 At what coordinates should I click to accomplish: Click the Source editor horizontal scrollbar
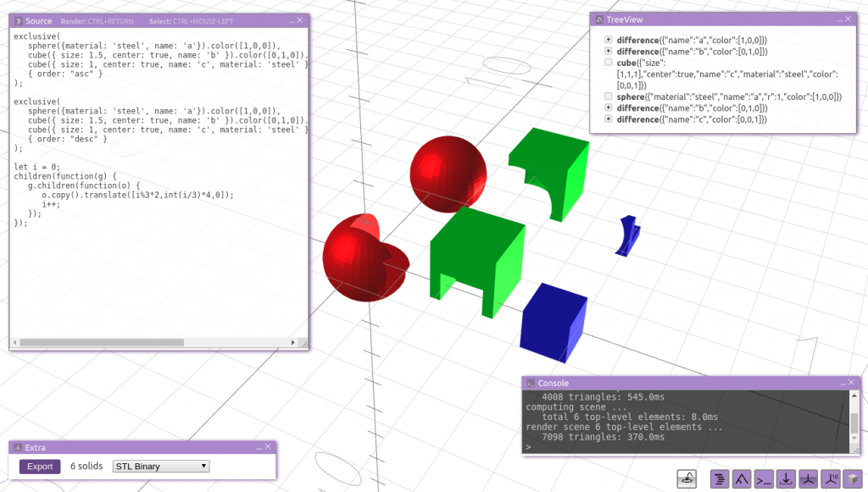[102, 342]
